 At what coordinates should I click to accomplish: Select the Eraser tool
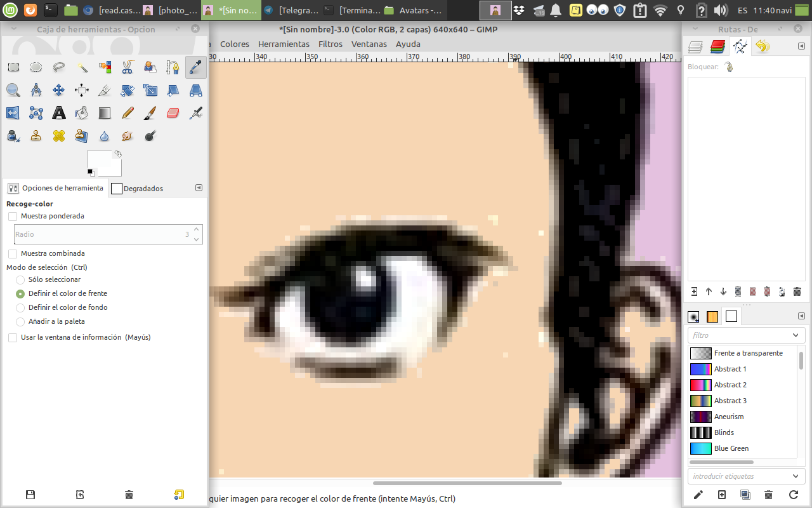pyautogui.click(x=173, y=113)
